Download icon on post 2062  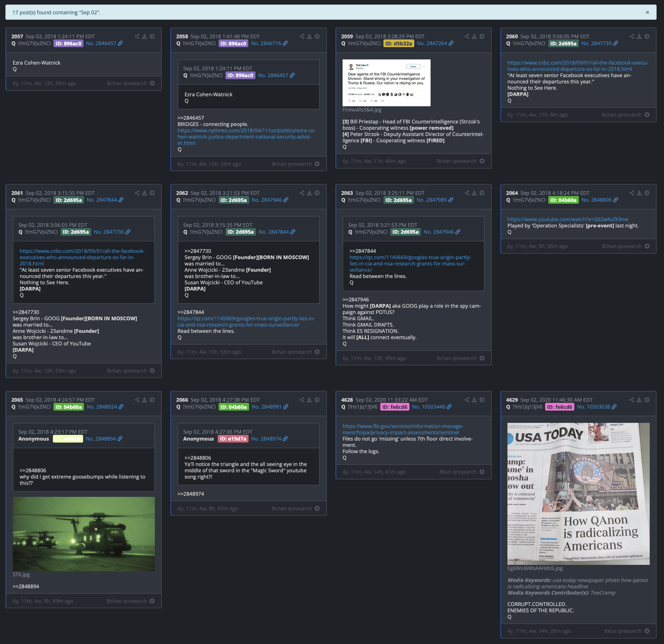tap(309, 193)
